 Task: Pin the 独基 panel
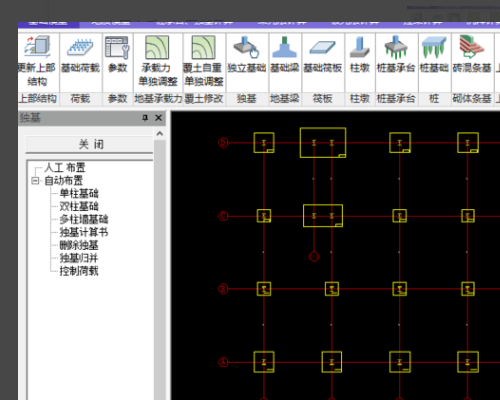coord(145,118)
